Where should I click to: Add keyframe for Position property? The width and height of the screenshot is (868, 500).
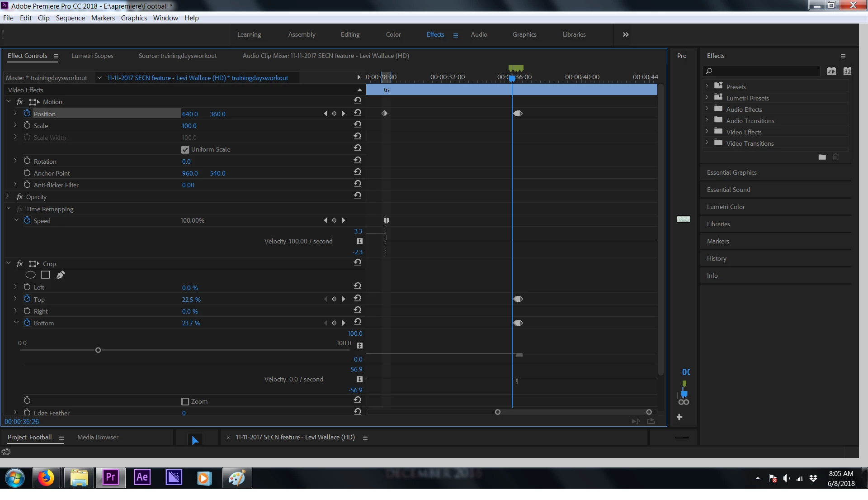coord(334,114)
